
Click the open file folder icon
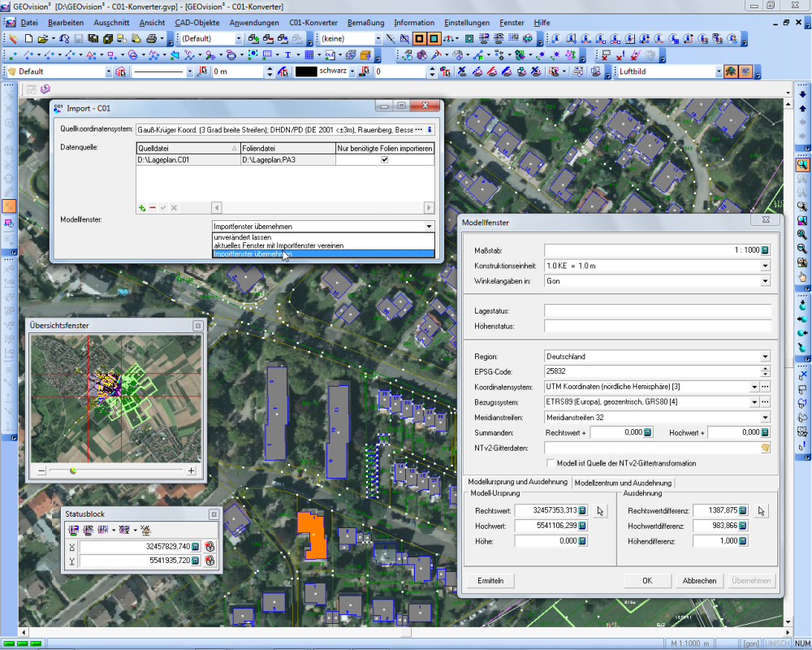(43, 38)
